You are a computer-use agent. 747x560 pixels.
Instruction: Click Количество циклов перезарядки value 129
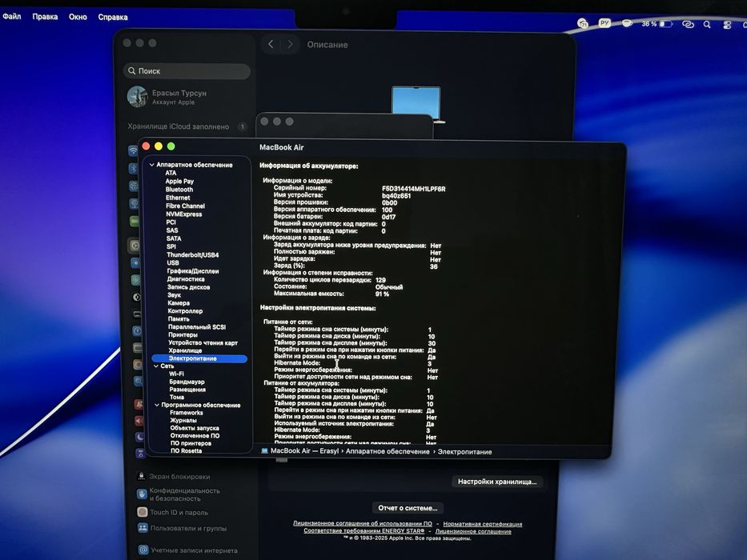380,280
